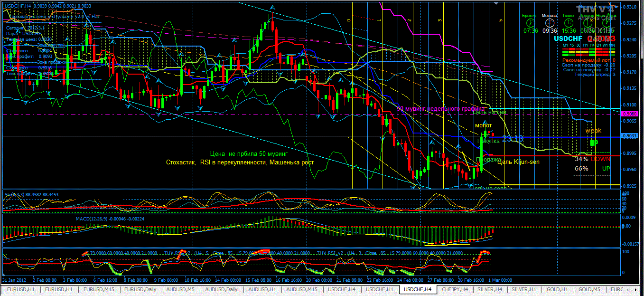Select the 'молот' candle annotation
The width and height of the screenshot is (644, 296).
[x=483, y=125]
